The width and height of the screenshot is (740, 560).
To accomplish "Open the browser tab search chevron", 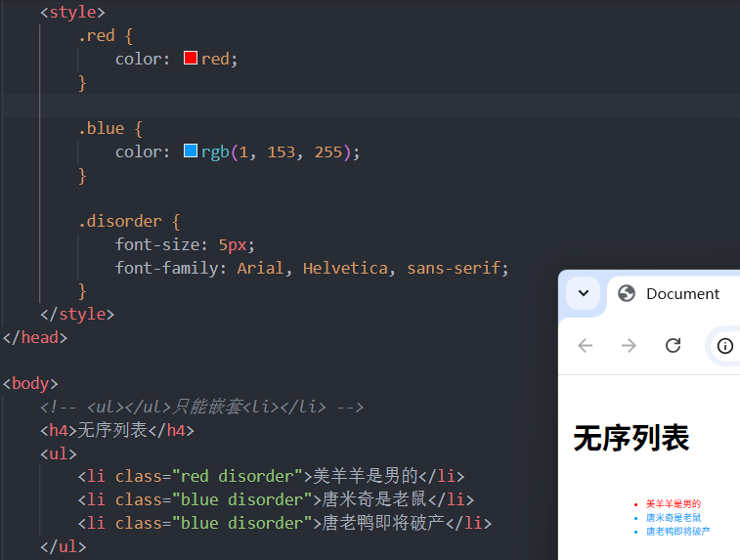I will 584,293.
